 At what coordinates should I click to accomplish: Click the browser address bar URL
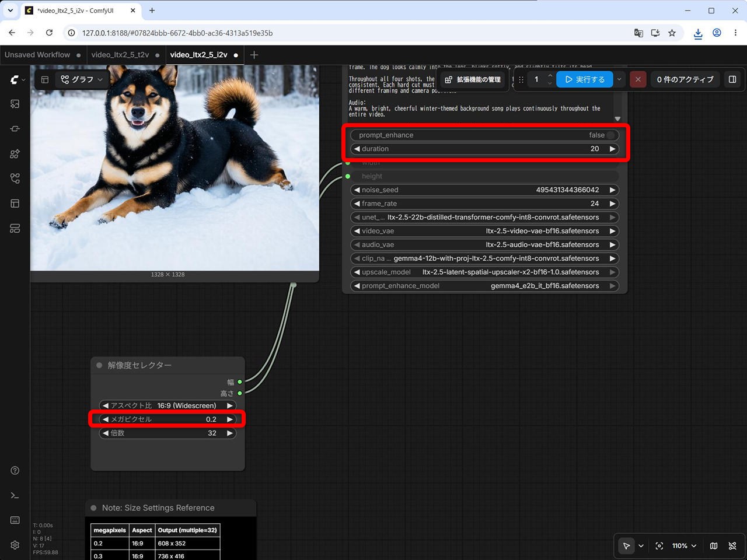click(177, 33)
